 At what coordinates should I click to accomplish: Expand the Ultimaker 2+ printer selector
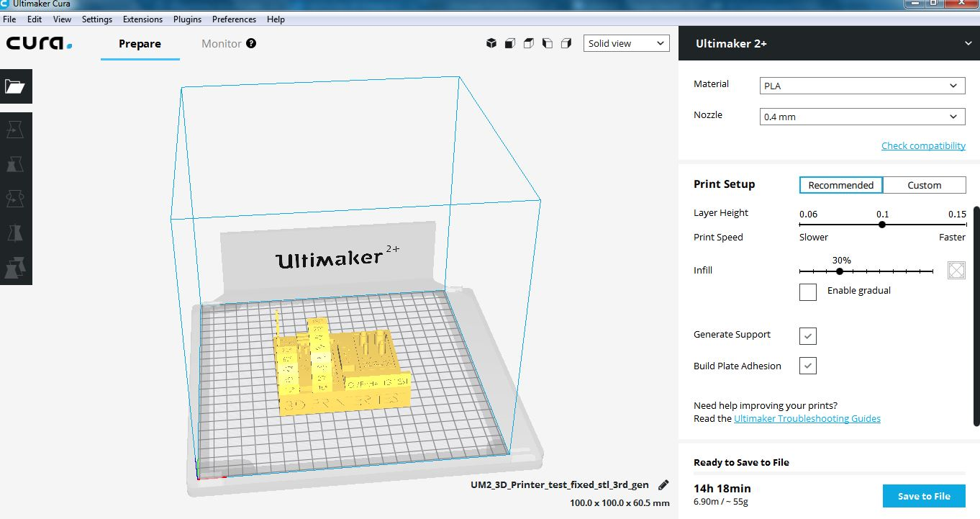point(829,43)
